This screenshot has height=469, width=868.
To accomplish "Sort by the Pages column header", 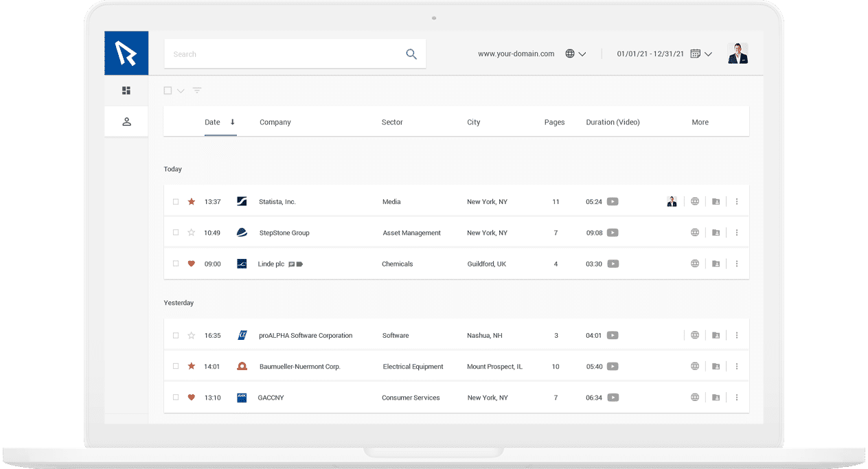I will click(554, 122).
